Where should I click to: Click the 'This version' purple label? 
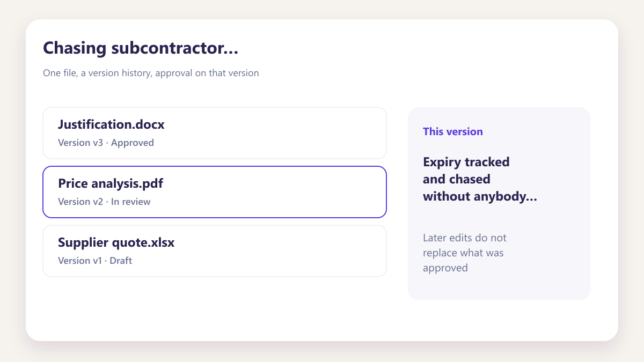click(x=453, y=131)
